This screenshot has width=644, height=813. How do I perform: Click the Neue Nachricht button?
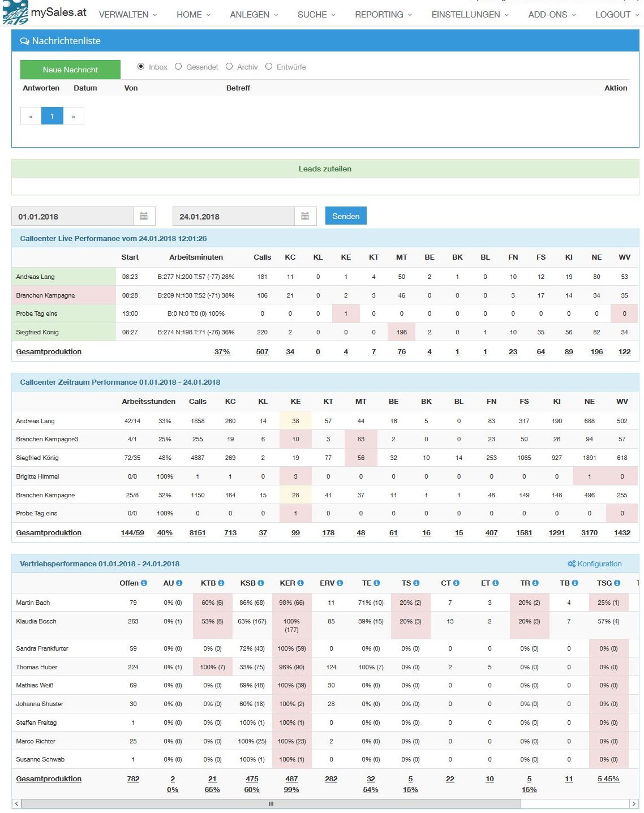[x=70, y=70]
